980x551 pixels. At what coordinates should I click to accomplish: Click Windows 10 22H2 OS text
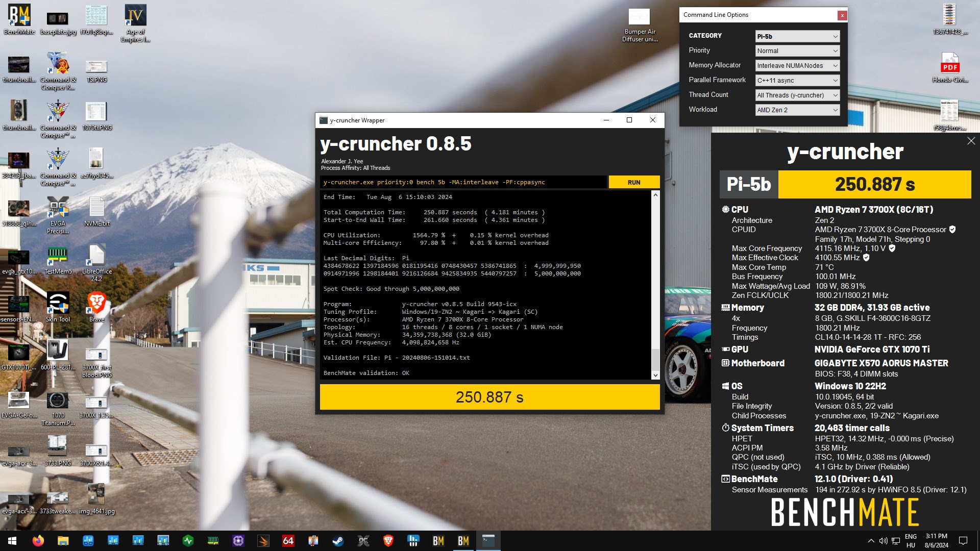[850, 386]
